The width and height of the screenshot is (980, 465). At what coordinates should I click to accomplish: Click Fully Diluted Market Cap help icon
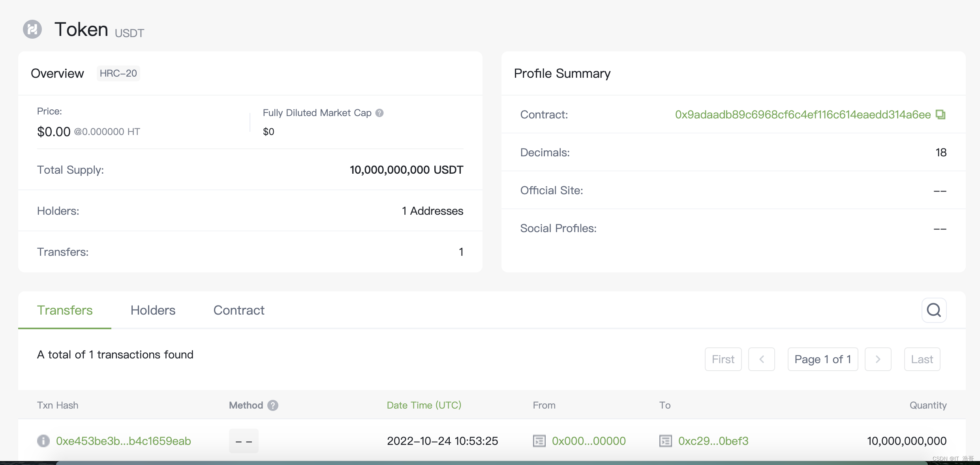click(379, 113)
